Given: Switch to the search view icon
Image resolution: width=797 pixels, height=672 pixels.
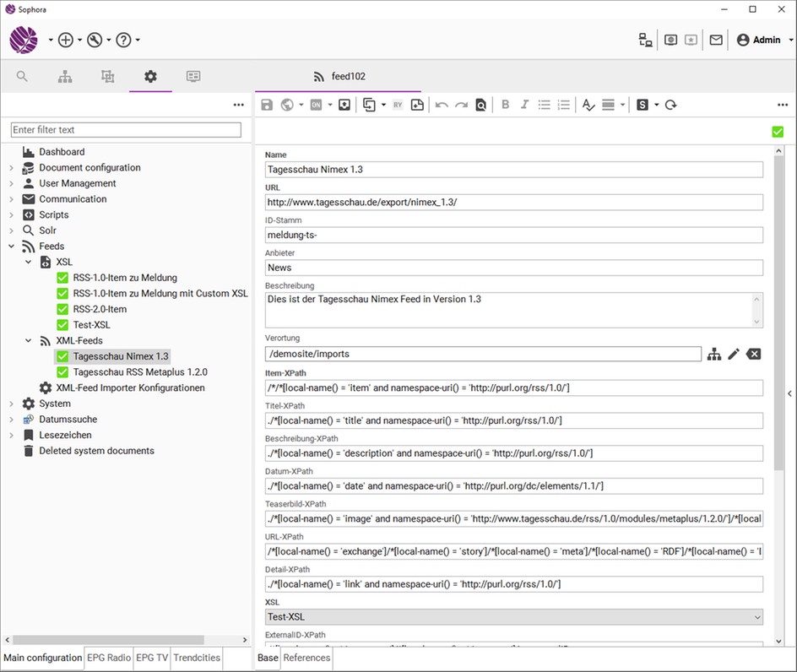Looking at the screenshot, I should point(22,76).
